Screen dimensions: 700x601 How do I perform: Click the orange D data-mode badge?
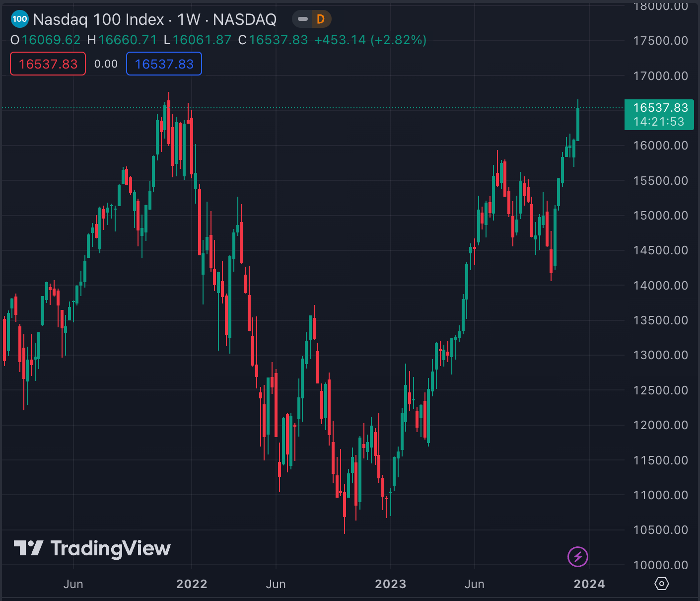click(321, 19)
